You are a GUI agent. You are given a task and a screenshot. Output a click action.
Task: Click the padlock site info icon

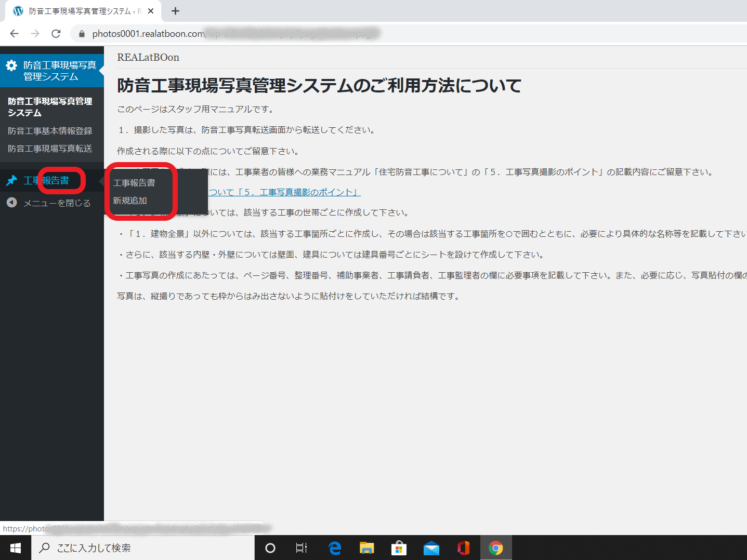82,34
